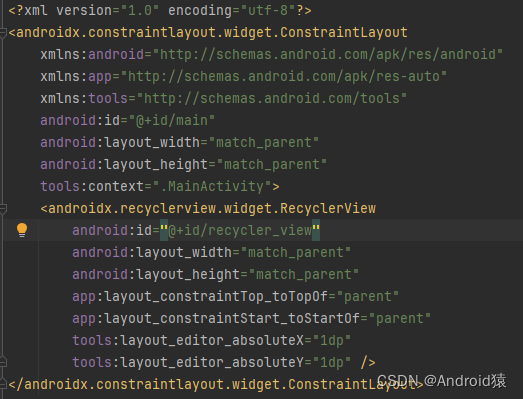Click the xmlns:tools namespace URL
Screen dimensions: 523x399
pos(272,98)
